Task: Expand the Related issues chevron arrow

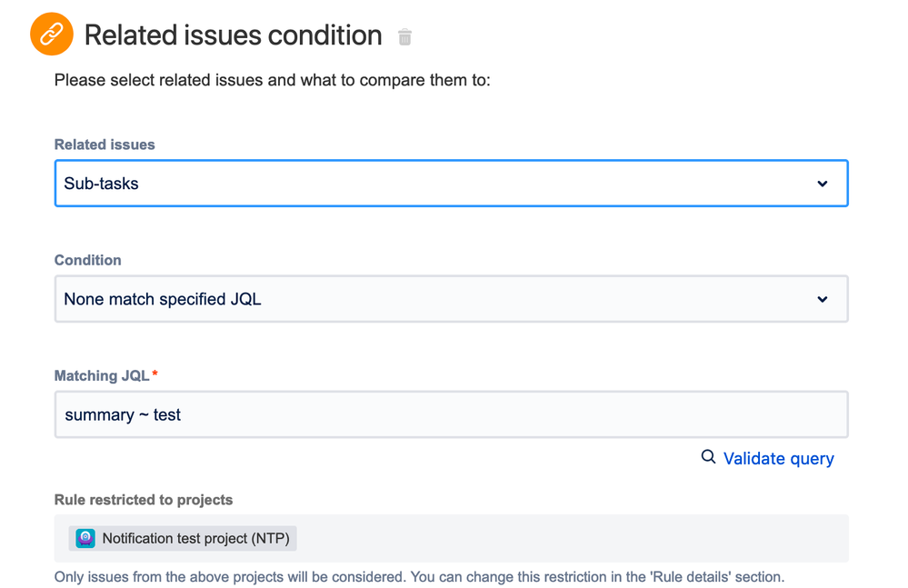Action: tap(822, 184)
